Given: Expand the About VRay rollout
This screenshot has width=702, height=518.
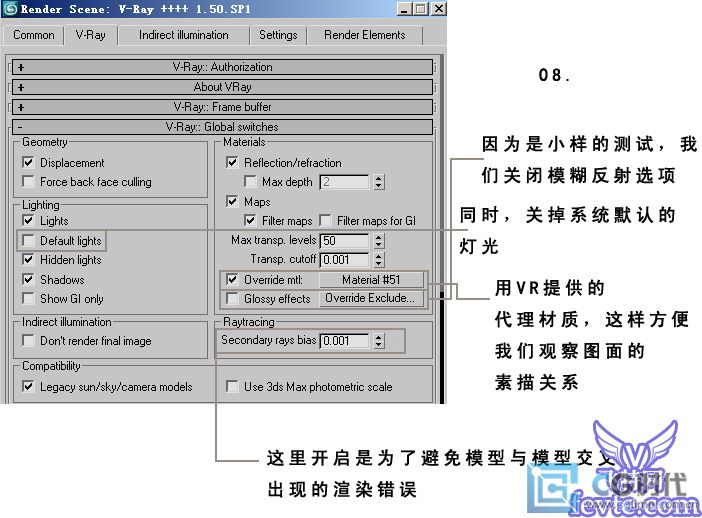Looking at the screenshot, I should [223, 87].
